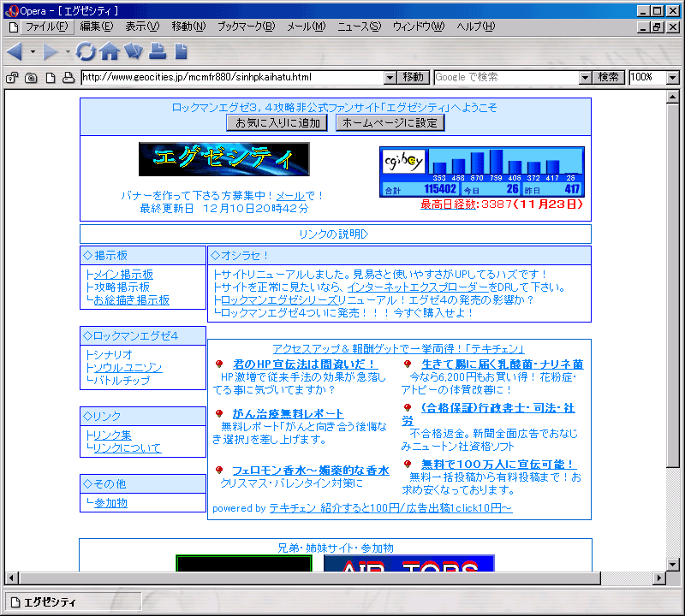Open the ファイル(F) menu
Image resolution: width=685 pixels, height=616 pixels.
click(x=47, y=27)
